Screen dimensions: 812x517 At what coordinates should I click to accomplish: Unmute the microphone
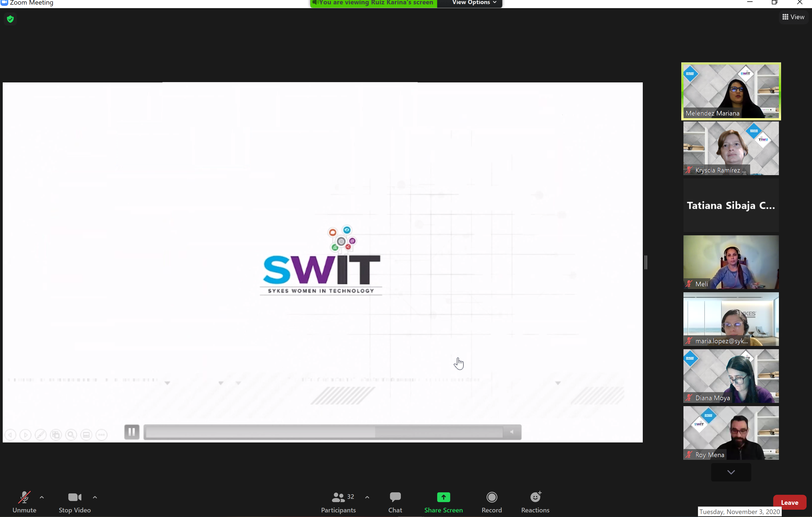[24, 502]
